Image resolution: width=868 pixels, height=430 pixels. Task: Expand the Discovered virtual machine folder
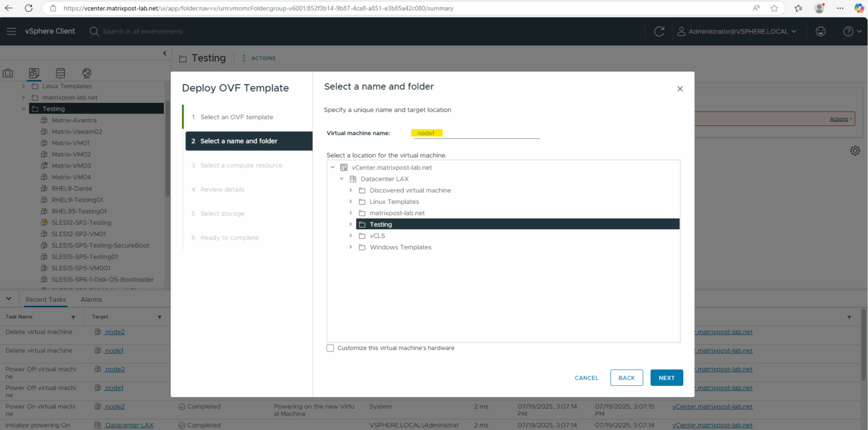(350, 190)
